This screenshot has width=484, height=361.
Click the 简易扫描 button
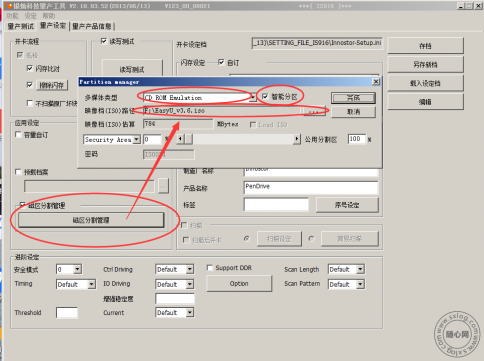click(350, 239)
